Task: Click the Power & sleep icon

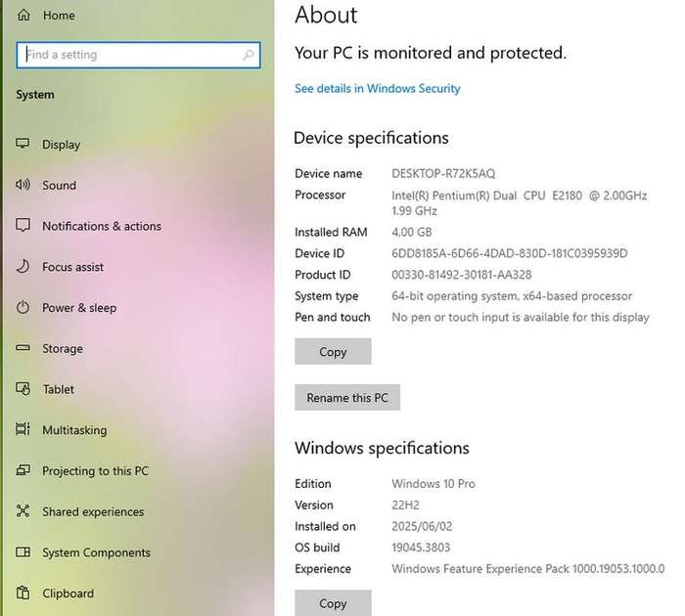Action: pyautogui.click(x=23, y=307)
